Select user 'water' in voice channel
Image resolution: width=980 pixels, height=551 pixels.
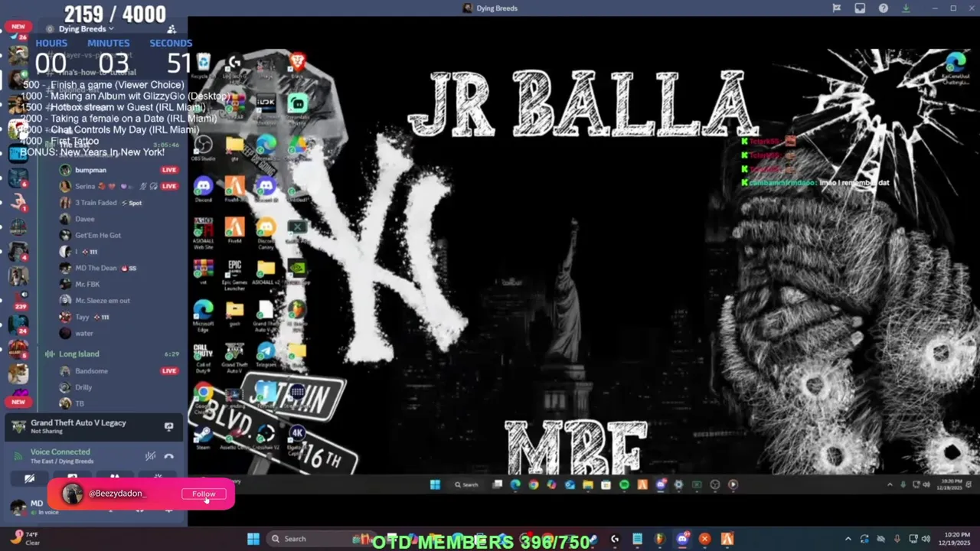pyautogui.click(x=119, y=333)
